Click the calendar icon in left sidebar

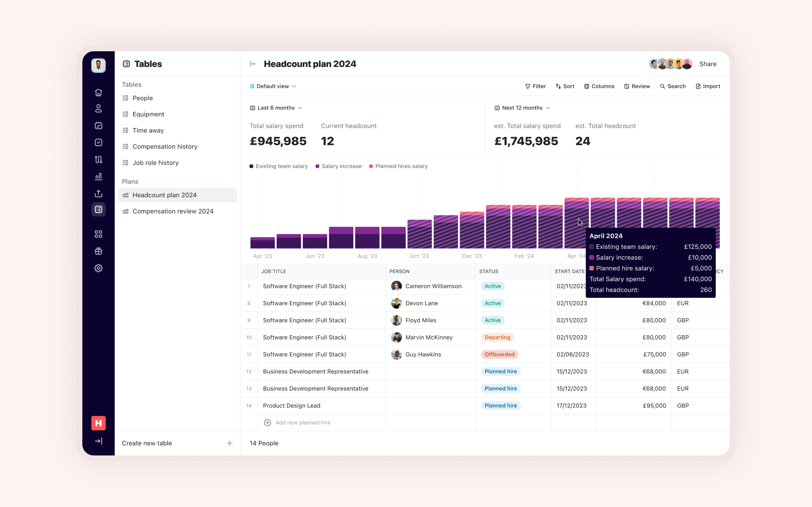98,125
